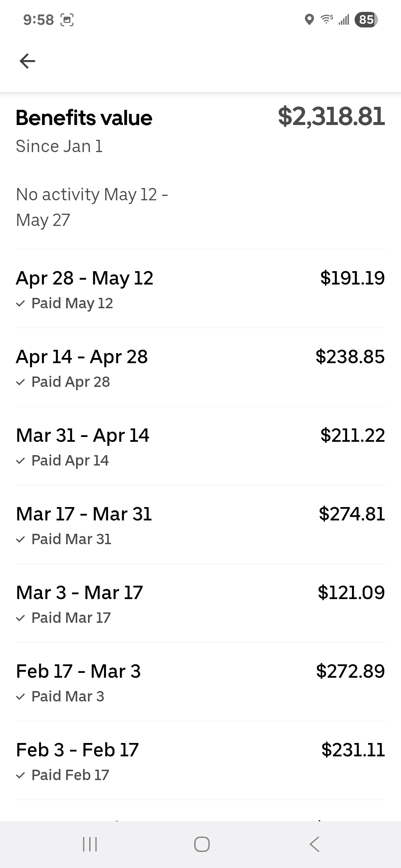Tap the Android recent apps button
This screenshot has width=401, height=868.
tap(89, 844)
